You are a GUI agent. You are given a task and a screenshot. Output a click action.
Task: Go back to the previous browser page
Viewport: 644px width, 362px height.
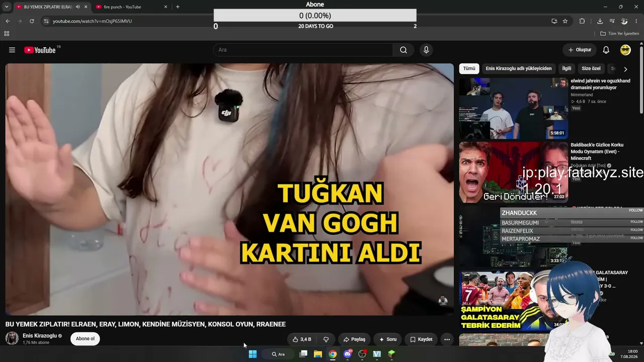(x=8, y=21)
